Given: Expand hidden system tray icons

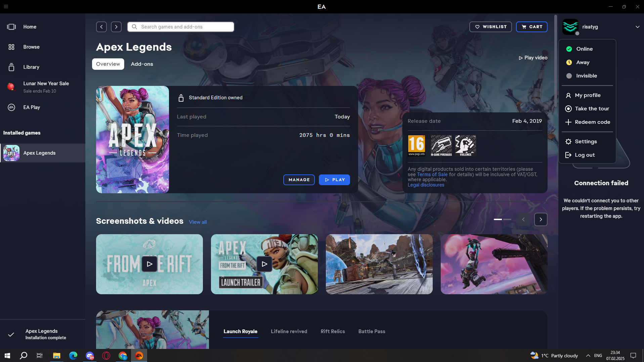Looking at the screenshot, I should (588, 356).
